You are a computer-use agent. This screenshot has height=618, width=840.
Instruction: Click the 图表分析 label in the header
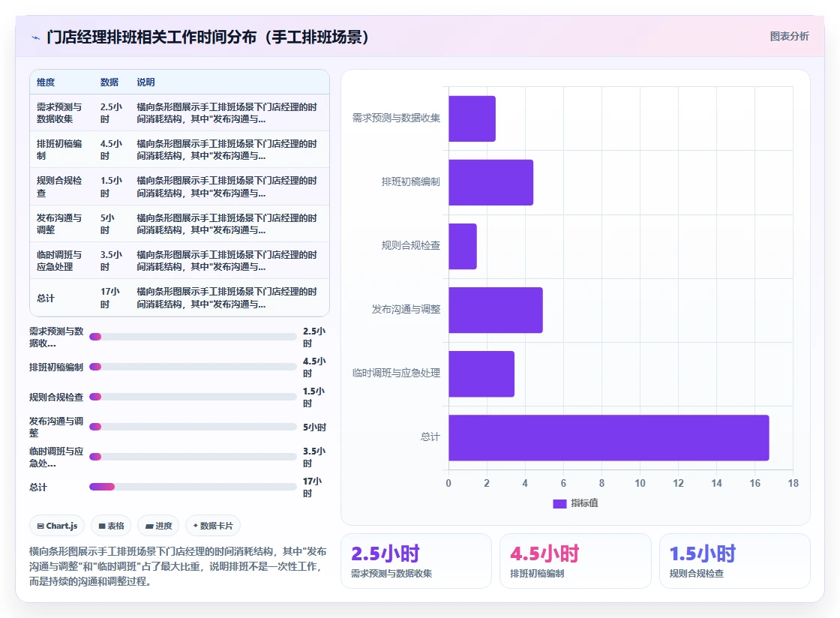click(789, 37)
